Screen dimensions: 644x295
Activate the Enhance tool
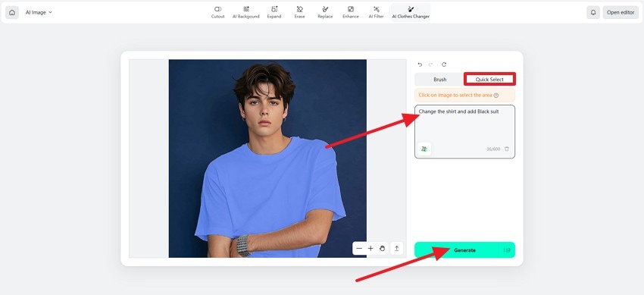pos(351,12)
